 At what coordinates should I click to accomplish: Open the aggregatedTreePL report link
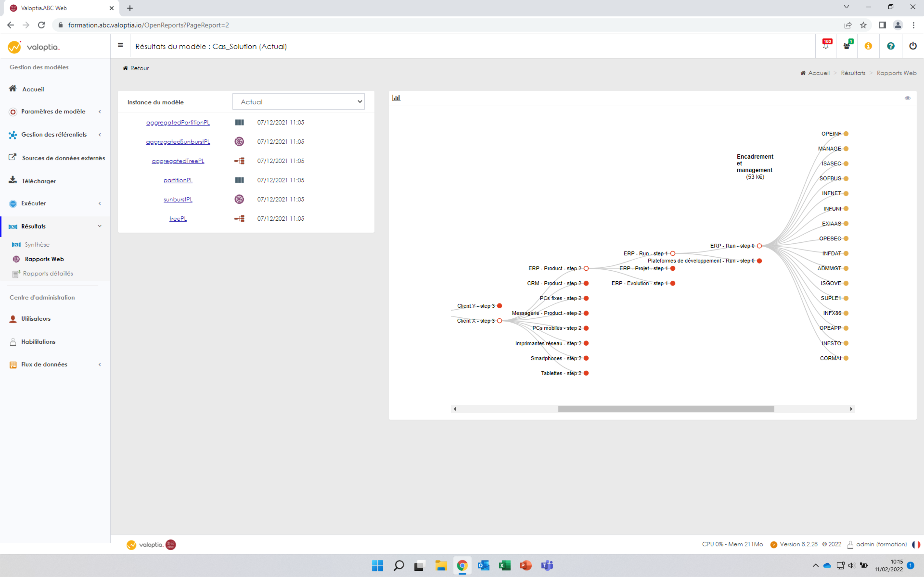point(178,161)
